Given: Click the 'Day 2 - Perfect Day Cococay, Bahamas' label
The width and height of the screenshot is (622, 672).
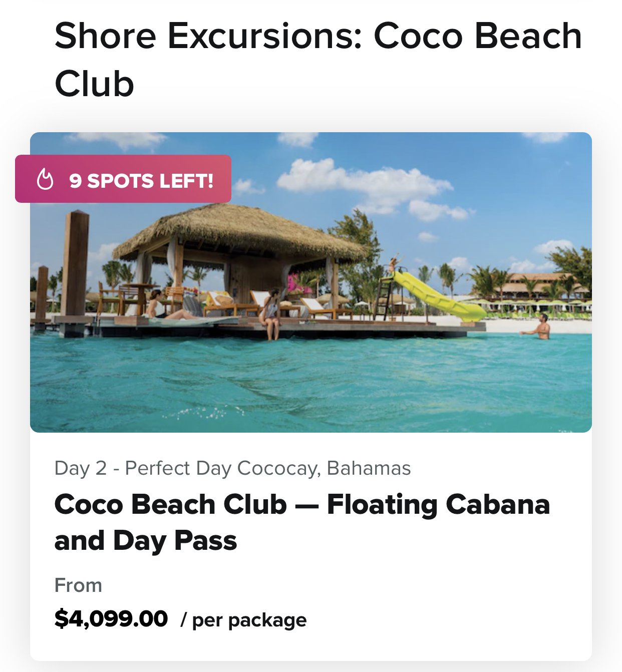Looking at the screenshot, I should click(x=232, y=468).
